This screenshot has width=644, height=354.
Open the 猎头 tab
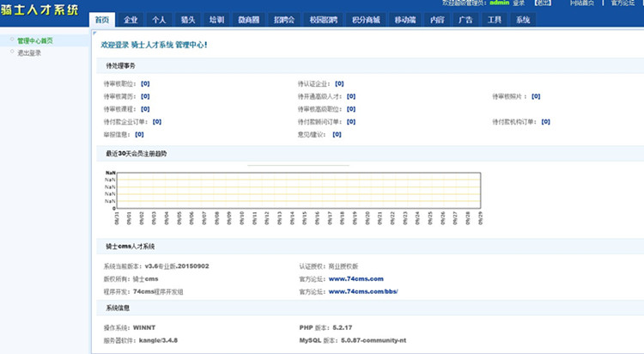188,19
